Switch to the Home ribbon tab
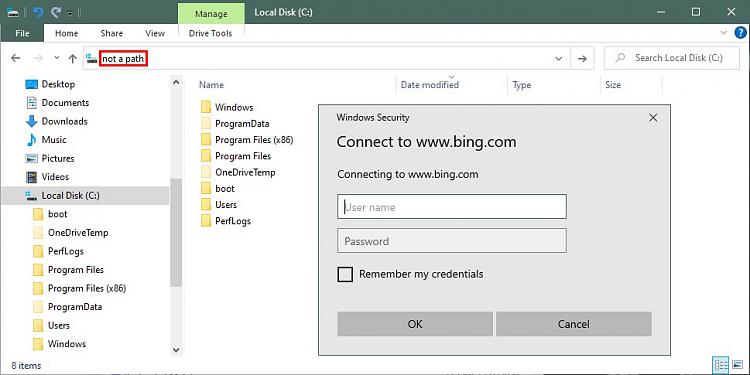Screen dimensions: 750x375 [x=66, y=33]
